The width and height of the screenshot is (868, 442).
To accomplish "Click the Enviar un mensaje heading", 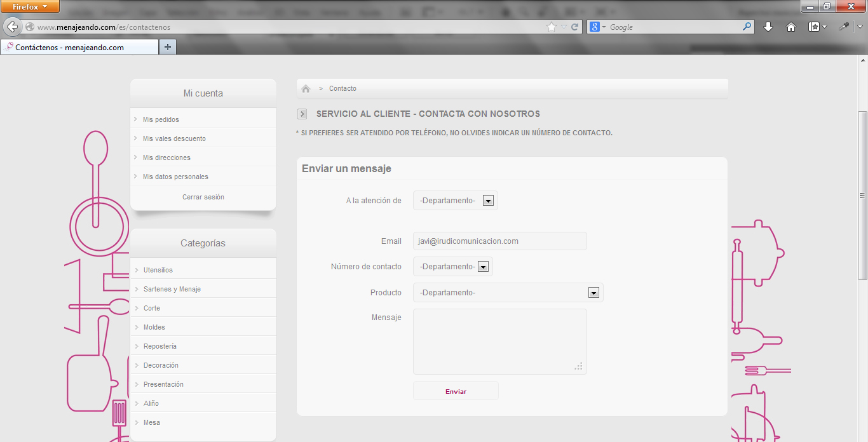I will [346, 169].
